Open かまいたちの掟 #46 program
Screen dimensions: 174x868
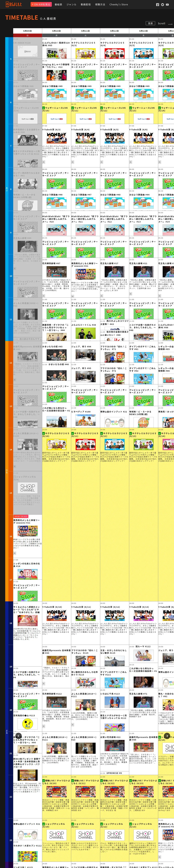coord(56,372)
